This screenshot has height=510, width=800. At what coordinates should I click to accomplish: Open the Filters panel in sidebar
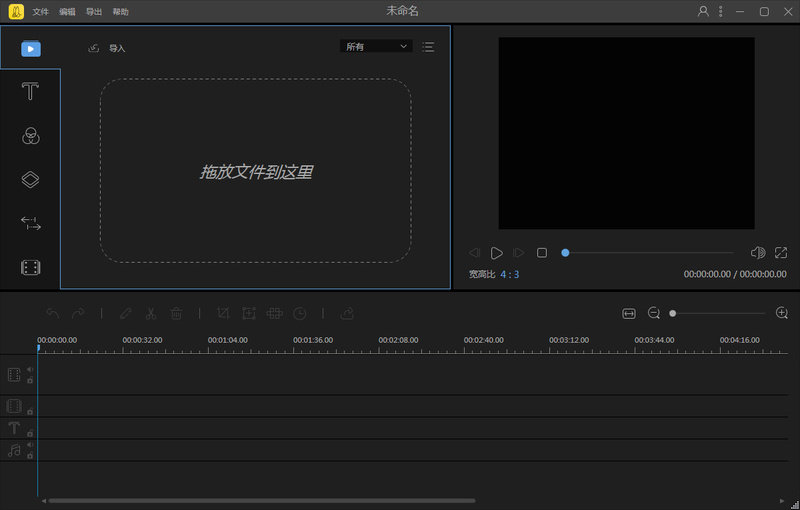coord(31,136)
